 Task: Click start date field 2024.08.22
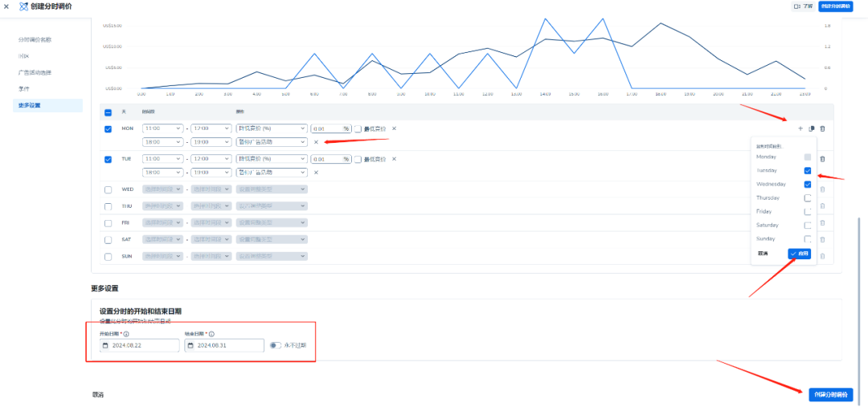(x=140, y=345)
